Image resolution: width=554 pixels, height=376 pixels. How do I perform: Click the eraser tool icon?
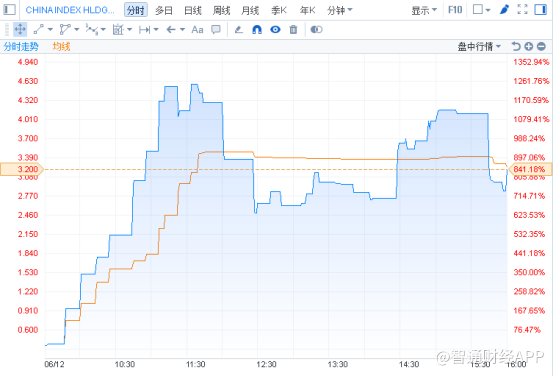point(239,30)
